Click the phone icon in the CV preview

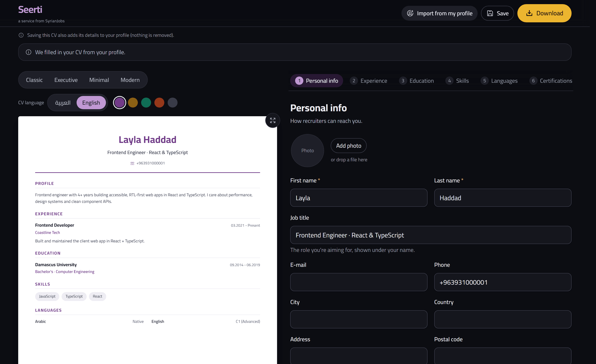click(132, 163)
